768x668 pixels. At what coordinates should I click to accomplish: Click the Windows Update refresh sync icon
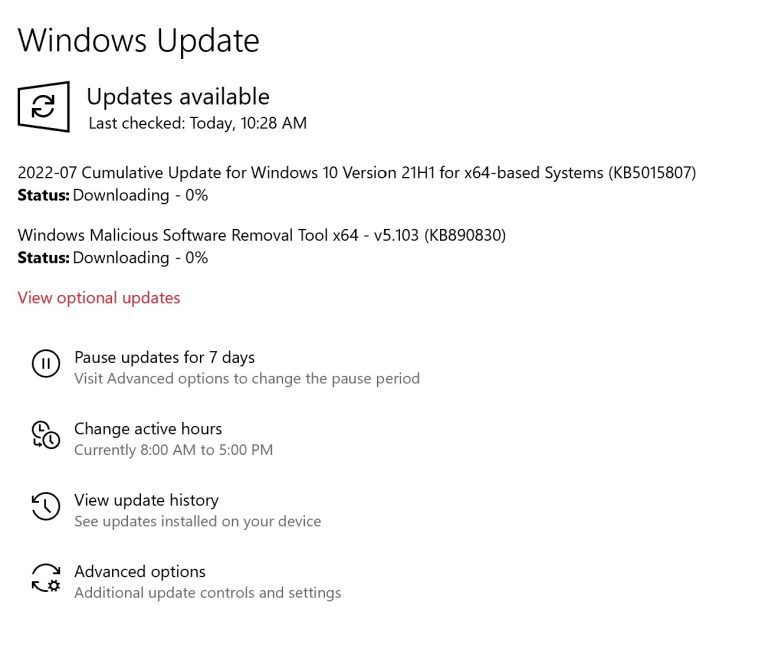pyautogui.click(x=44, y=106)
